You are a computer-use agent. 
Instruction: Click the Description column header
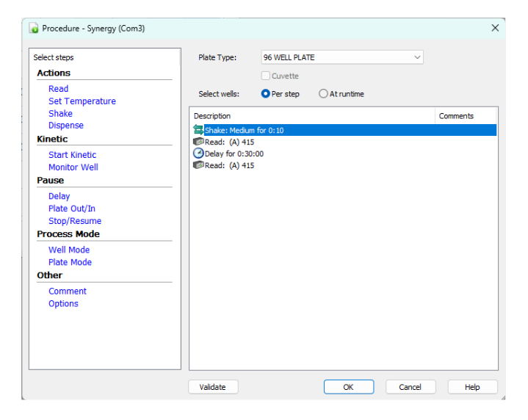(313, 116)
